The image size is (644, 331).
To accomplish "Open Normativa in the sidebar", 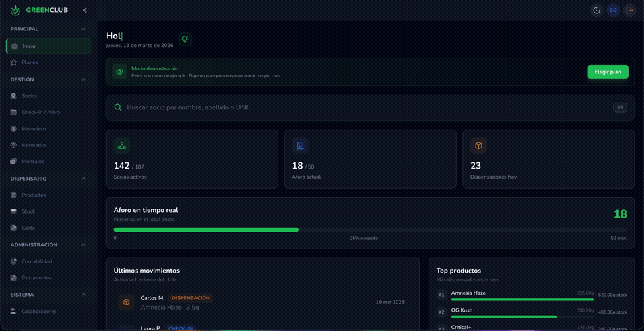I will tap(49, 145).
